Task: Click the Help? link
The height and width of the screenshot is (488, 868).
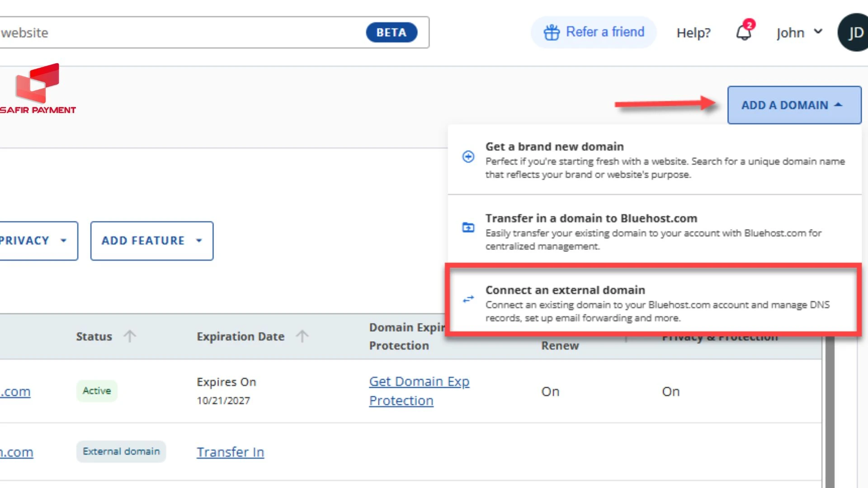Action: (693, 33)
